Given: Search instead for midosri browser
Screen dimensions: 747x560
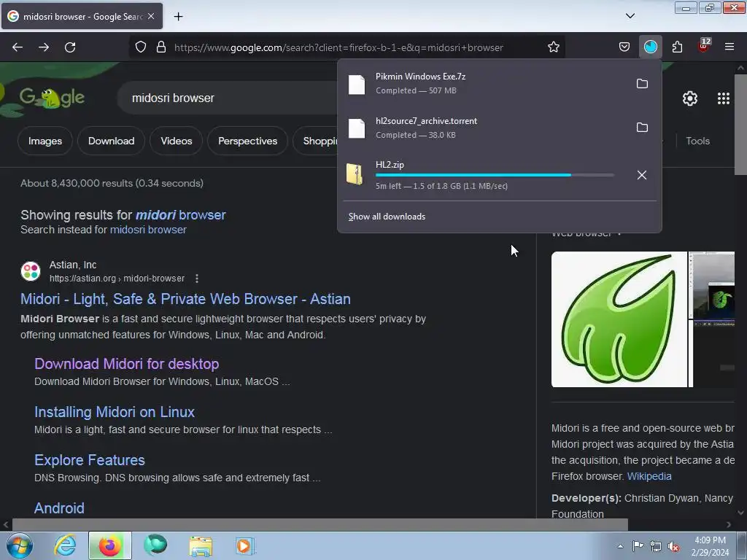Looking at the screenshot, I should pyautogui.click(x=148, y=230).
